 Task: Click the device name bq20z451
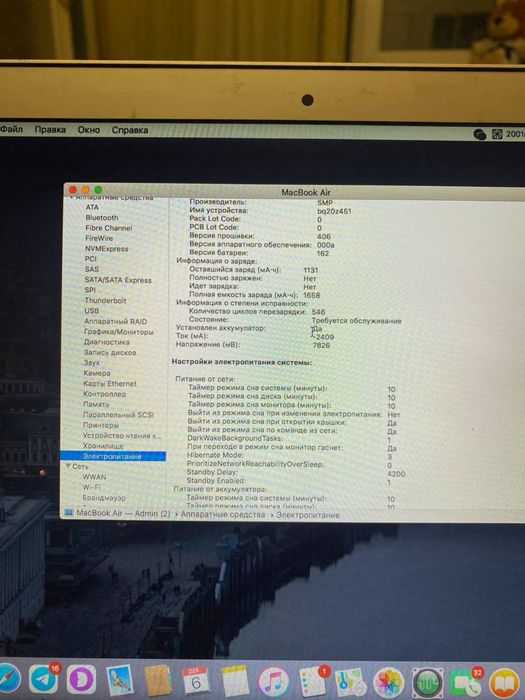[334, 211]
